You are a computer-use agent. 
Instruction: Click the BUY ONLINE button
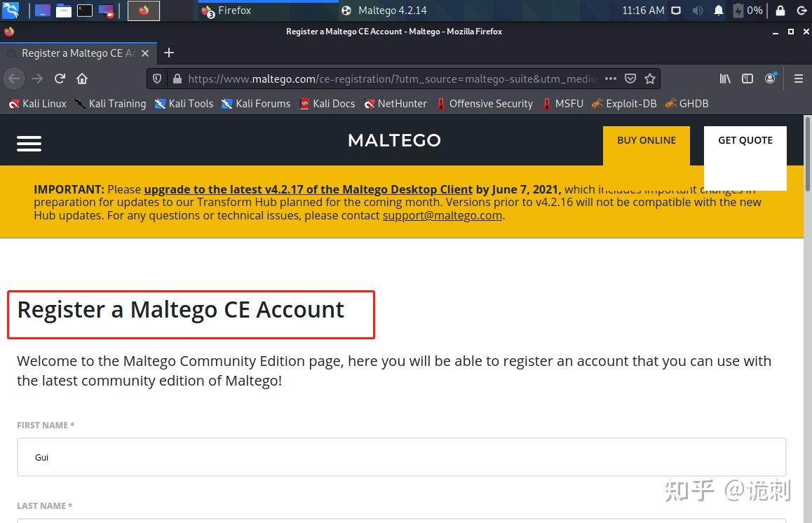646,140
